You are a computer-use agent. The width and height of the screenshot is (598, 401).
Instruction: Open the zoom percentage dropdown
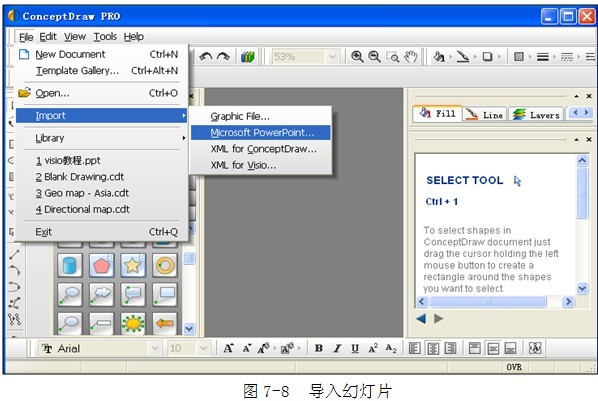[332, 57]
